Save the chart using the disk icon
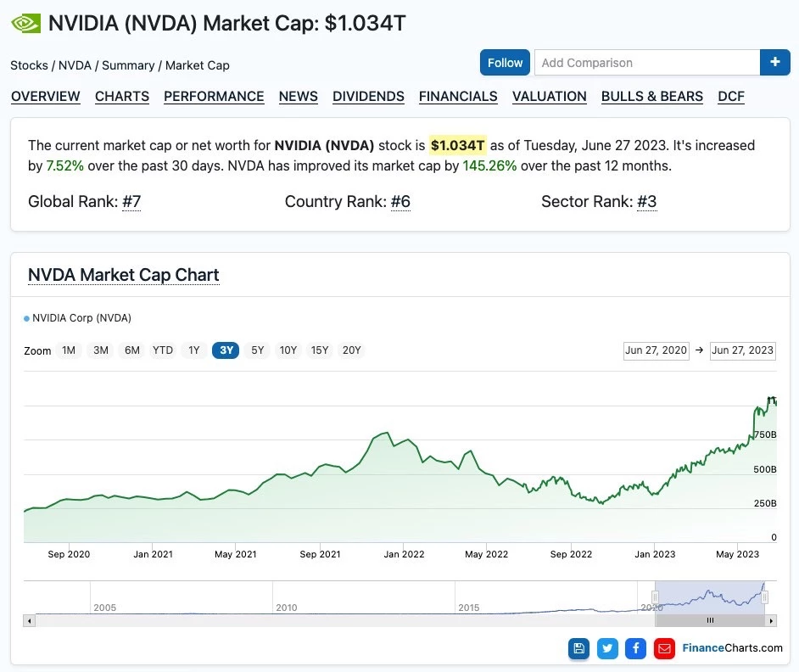 (x=579, y=648)
